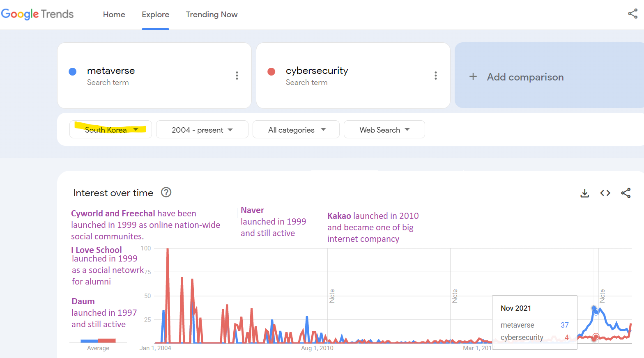Share the Interest over time chart
This screenshot has width=644, height=358.
[626, 193]
